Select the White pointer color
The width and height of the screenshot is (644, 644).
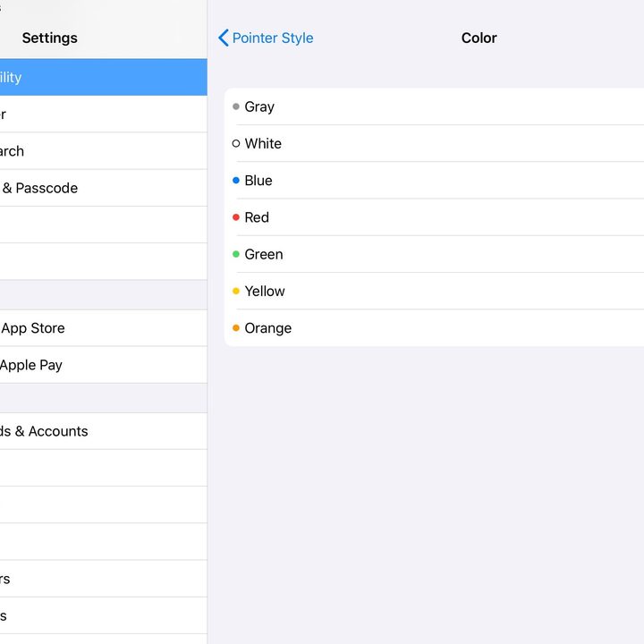click(434, 143)
